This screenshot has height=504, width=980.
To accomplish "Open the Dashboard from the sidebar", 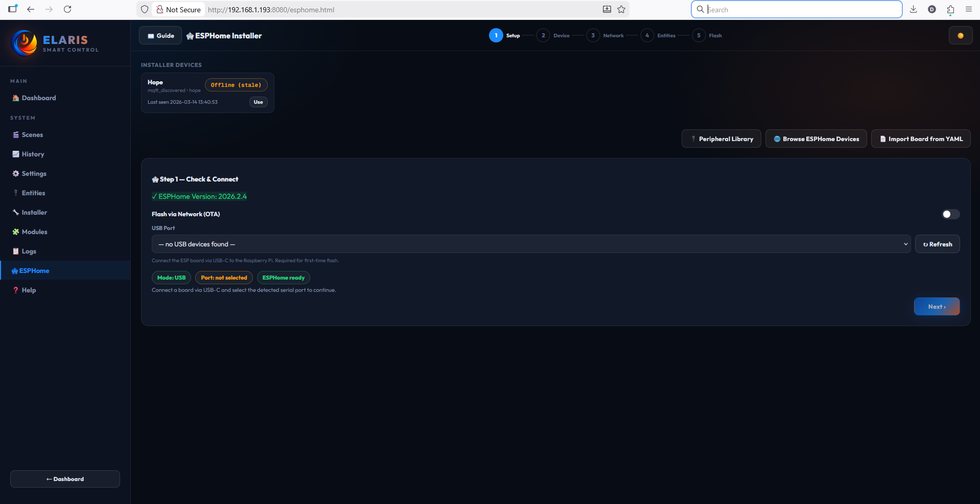I will tap(38, 98).
